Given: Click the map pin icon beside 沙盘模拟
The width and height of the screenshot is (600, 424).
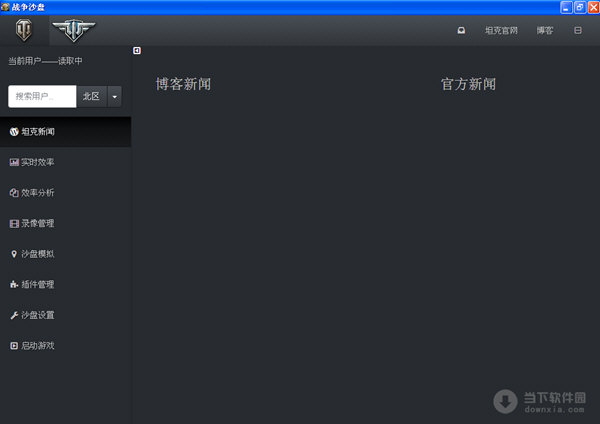Looking at the screenshot, I should click(14, 254).
